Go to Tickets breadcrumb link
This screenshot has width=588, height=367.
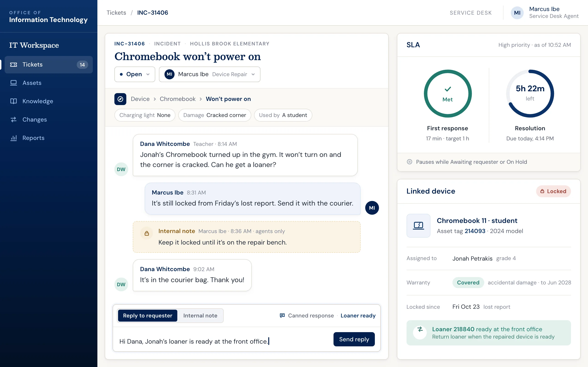pos(116,13)
